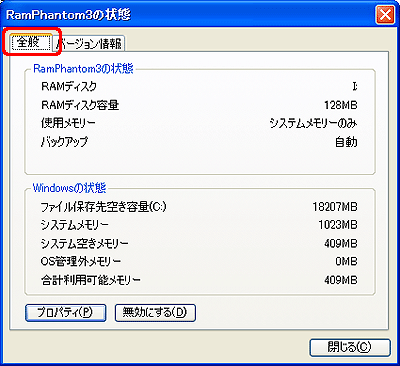Click the 使用メモリー label
The height and width of the screenshot is (366, 400).
tap(68, 124)
